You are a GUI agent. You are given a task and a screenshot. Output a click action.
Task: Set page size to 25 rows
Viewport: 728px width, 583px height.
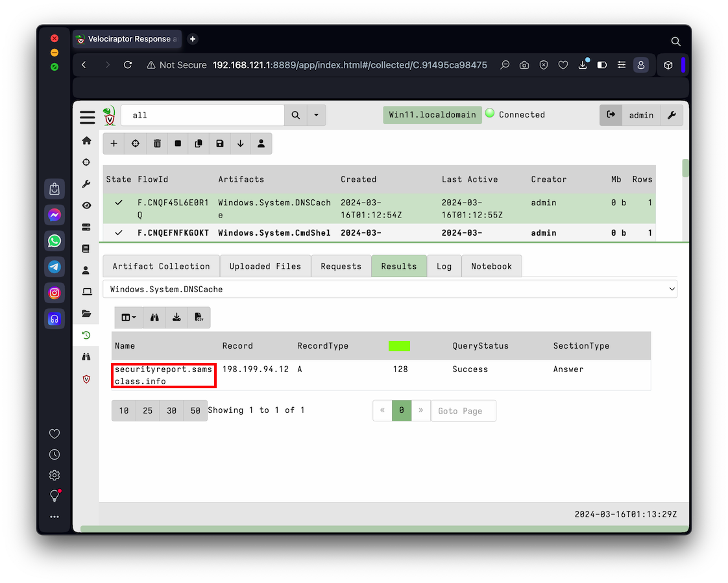[x=148, y=411]
